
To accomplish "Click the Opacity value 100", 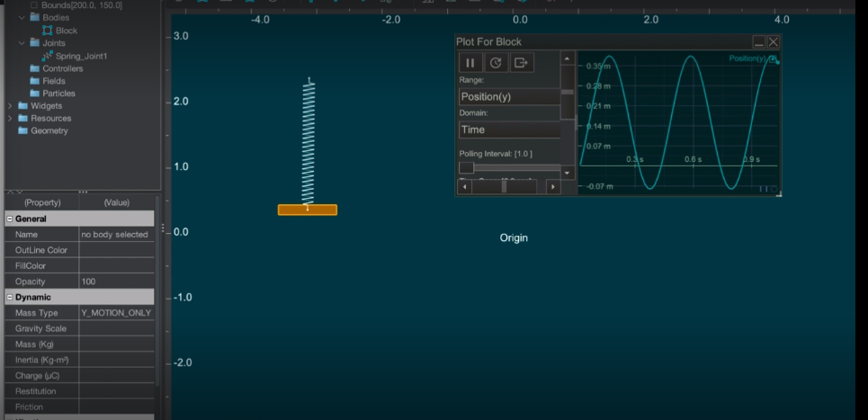I will pyautogui.click(x=116, y=281).
